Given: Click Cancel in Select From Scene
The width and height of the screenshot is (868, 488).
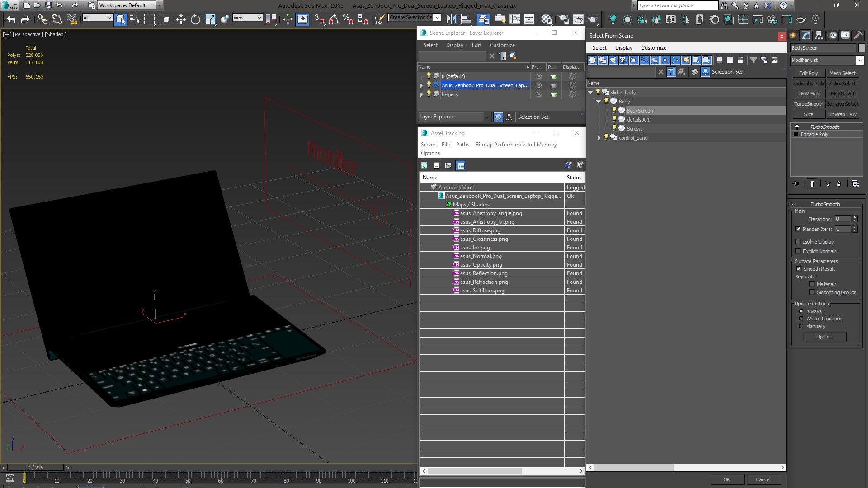Looking at the screenshot, I should 763,479.
